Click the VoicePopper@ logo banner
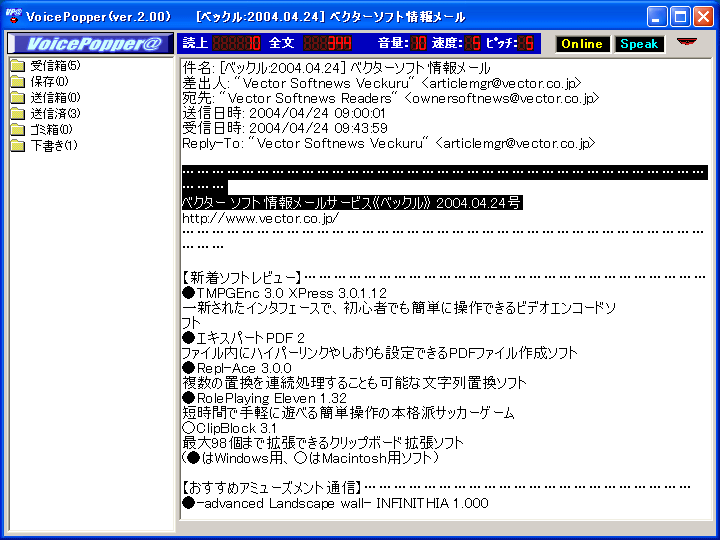This screenshot has height=540, width=720. pyautogui.click(x=91, y=44)
